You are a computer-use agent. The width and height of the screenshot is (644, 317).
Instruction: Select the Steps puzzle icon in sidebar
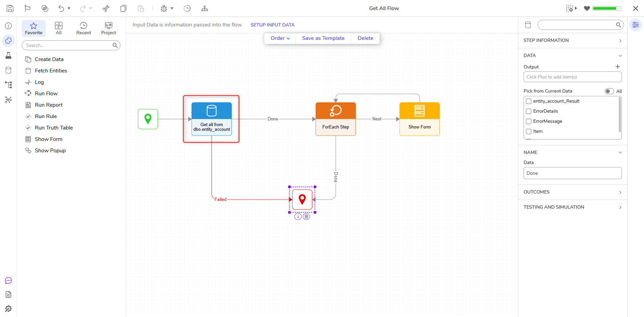tap(8, 41)
